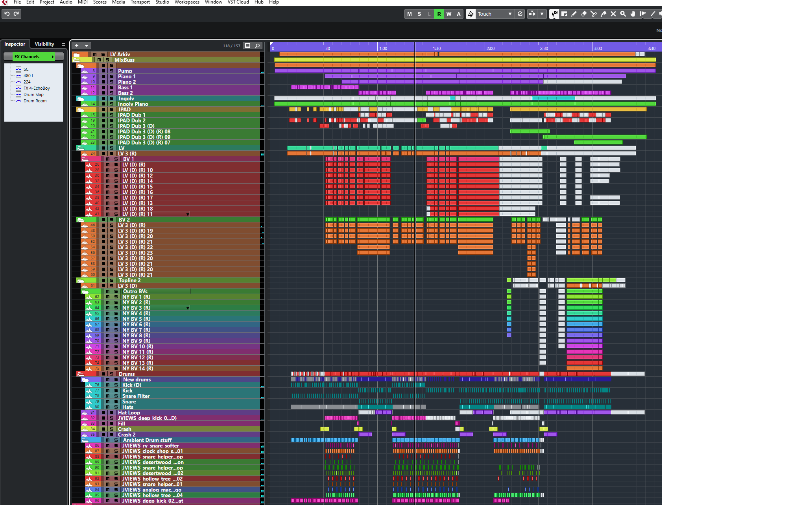The height and width of the screenshot is (505, 812).
Task: Solo the Bass 2 track
Action: 111,93
